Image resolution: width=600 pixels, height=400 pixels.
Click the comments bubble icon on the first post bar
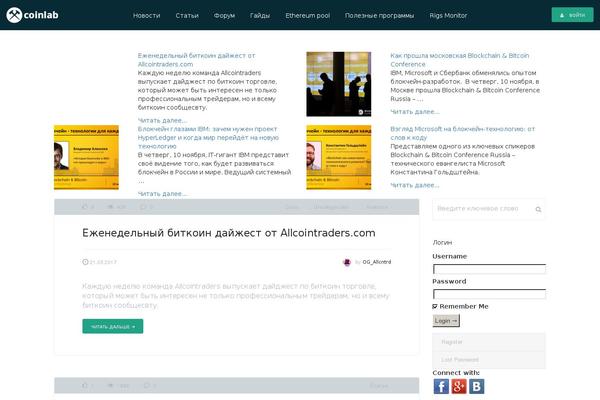pos(143,207)
